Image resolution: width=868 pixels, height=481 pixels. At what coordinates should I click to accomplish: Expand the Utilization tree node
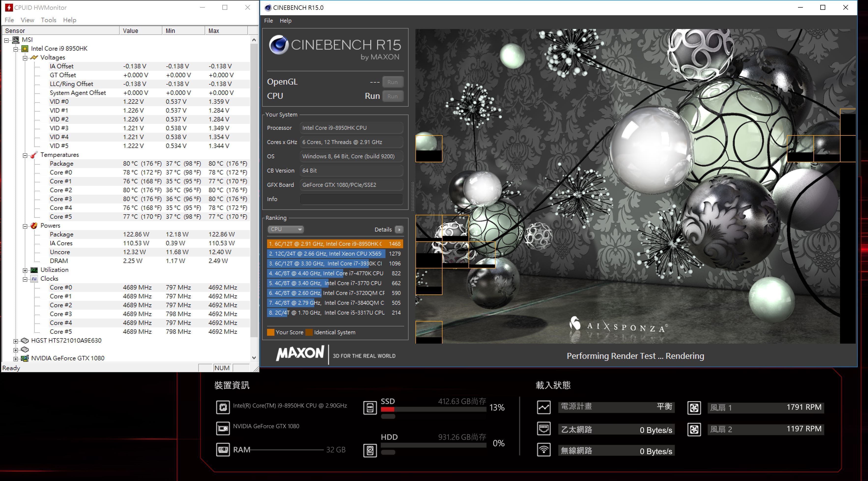pos(25,270)
